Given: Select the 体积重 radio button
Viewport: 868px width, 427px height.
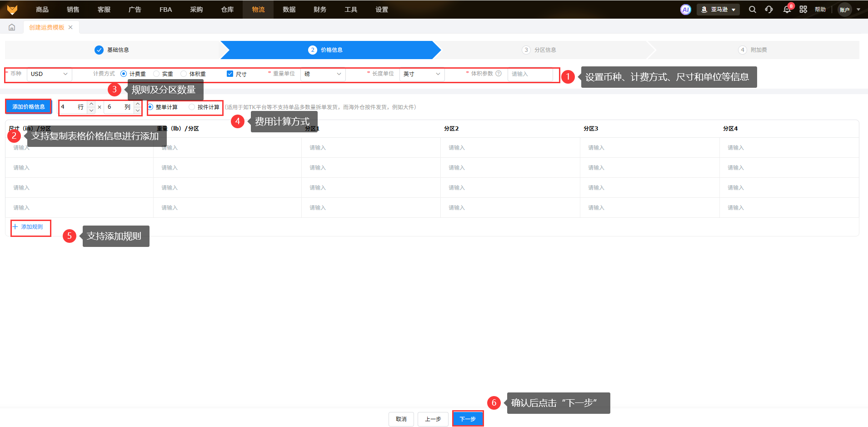Looking at the screenshot, I should 184,74.
